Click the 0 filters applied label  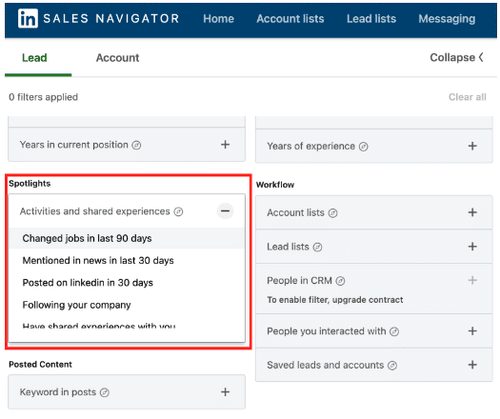(43, 97)
